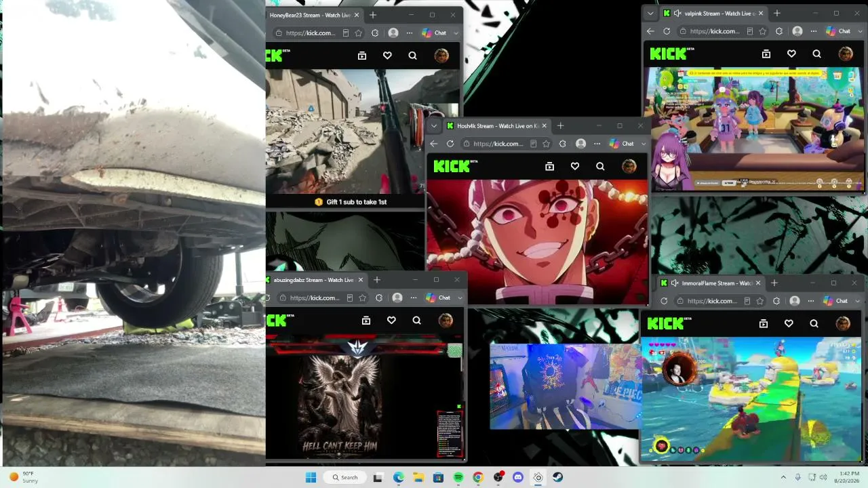Unmute the valpink Stream tab

tap(677, 14)
